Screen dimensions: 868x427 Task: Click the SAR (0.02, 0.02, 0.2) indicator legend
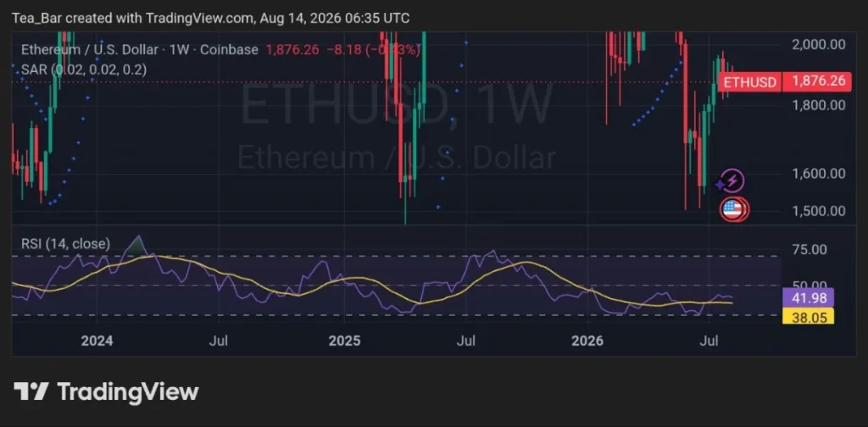pyautogui.click(x=84, y=69)
